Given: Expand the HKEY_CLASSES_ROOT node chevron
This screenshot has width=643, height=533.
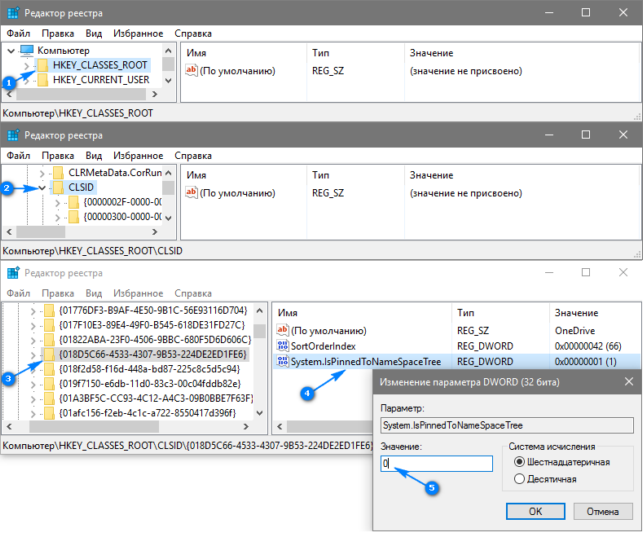Looking at the screenshot, I should (27, 66).
